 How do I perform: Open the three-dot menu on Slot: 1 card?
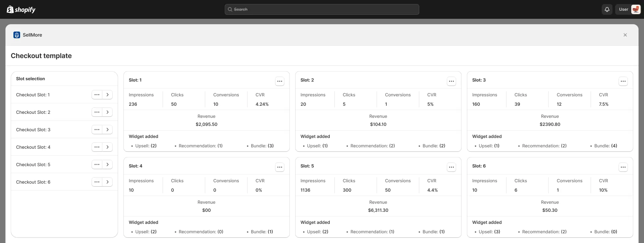(x=279, y=81)
